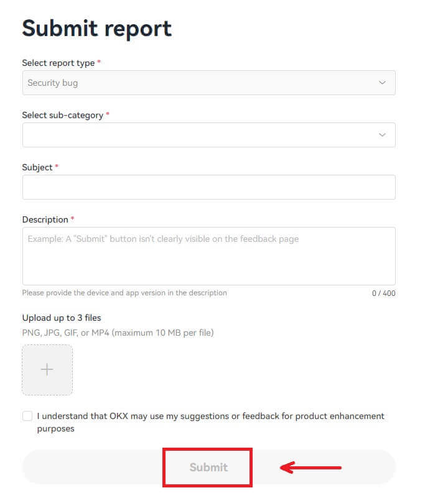Enable the product enhancement agreement

(27, 415)
